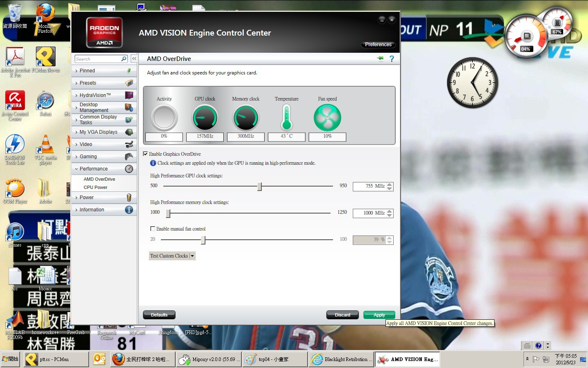This screenshot has width=588, height=368.
Task: Select the Adobe Acrobat X Pro desktop icon
Action: (x=15, y=62)
